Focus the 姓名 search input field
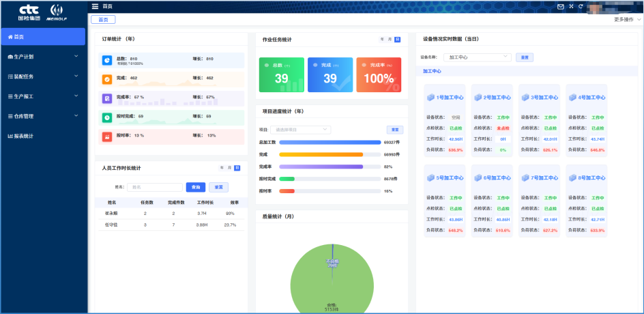The image size is (644, 314). [155, 187]
